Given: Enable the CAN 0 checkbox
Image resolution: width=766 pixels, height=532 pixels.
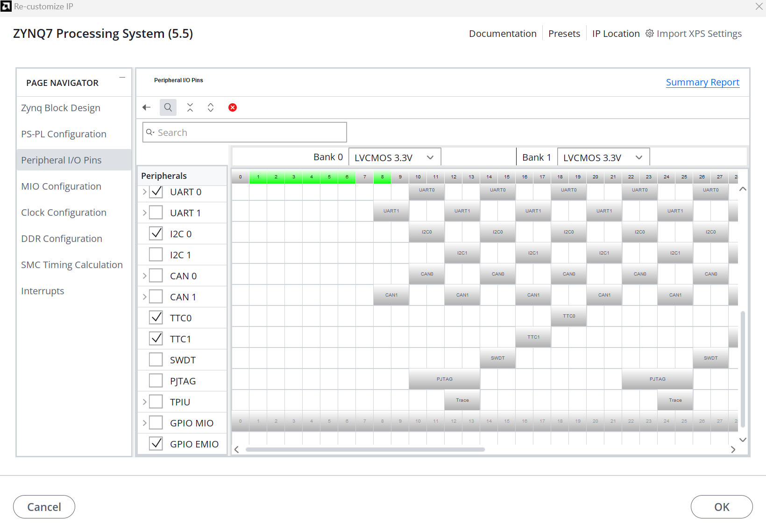Looking at the screenshot, I should coord(156,276).
